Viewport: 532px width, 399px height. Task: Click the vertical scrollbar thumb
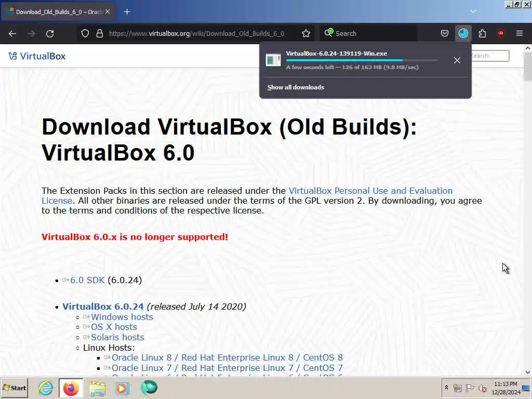pos(528,67)
